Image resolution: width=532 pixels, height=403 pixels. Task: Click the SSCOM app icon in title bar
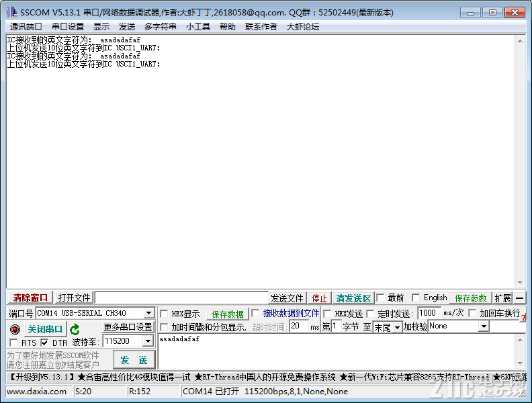(12, 13)
